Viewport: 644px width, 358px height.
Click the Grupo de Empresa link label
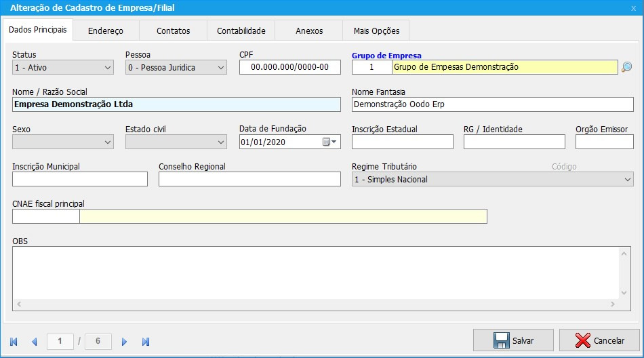386,56
